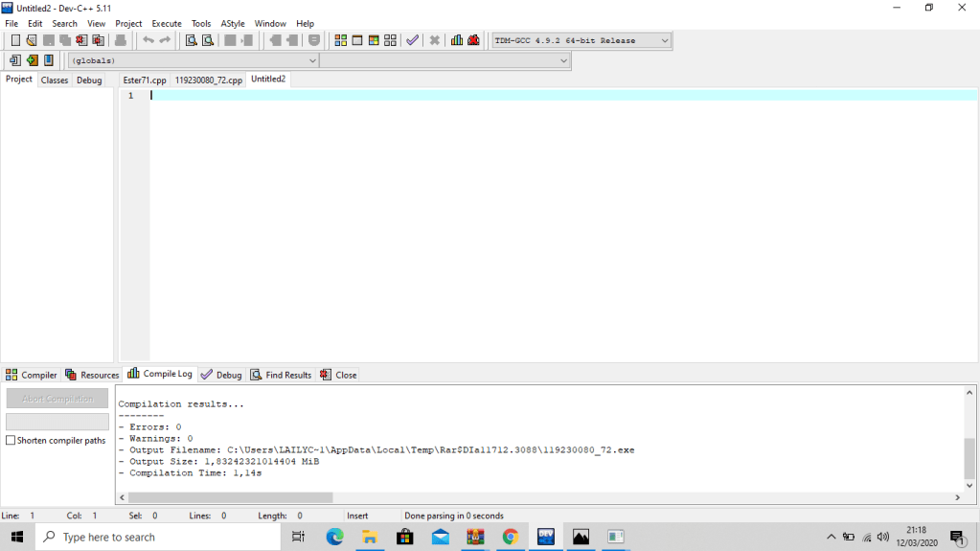Click the Compile toolbar icon
Viewport: 980px width, 551px height.
[x=340, y=40]
